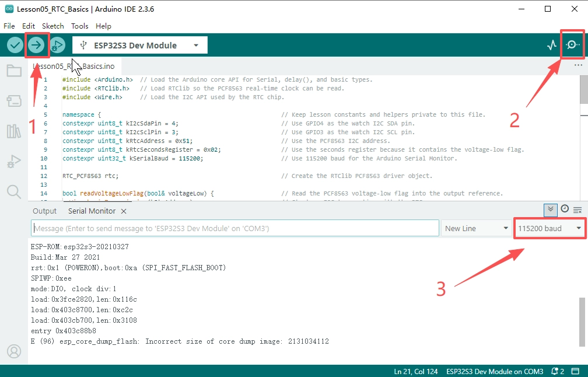Open the File menu
The image size is (588, 377).
pos(9,26)
